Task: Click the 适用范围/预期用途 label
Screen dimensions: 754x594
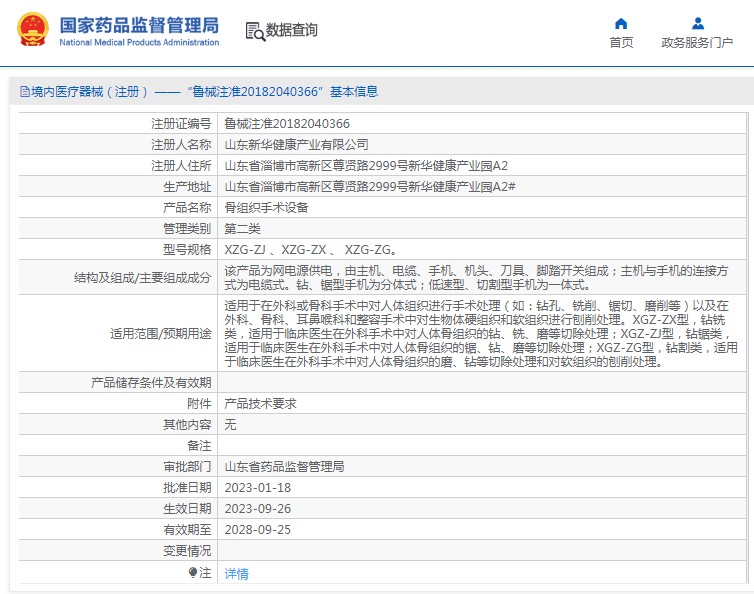Action: coord(161,333)
